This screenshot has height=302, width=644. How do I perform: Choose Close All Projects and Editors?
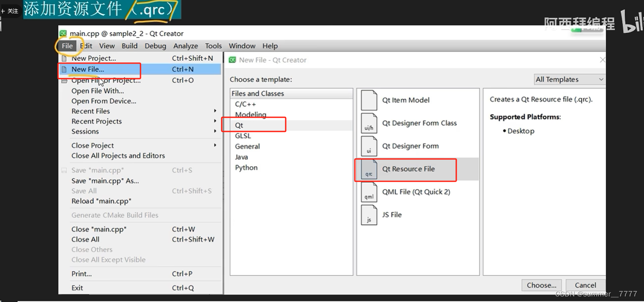point(140,156)
